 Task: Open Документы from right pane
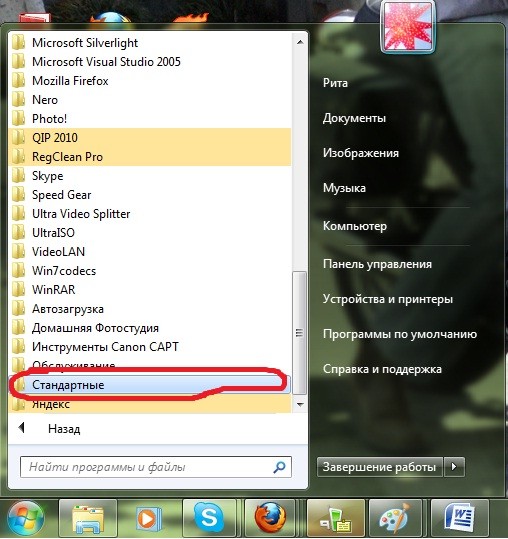[x=354, y=118]
